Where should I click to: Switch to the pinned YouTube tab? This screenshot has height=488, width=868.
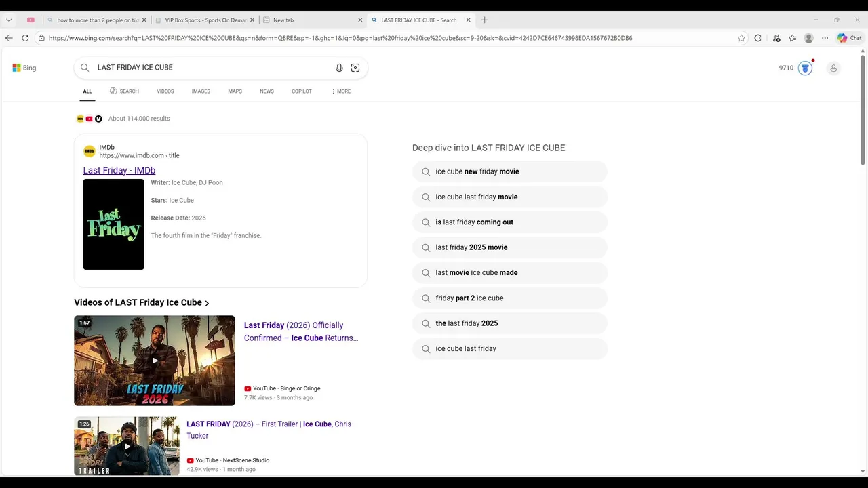click(x=31, y=20)
